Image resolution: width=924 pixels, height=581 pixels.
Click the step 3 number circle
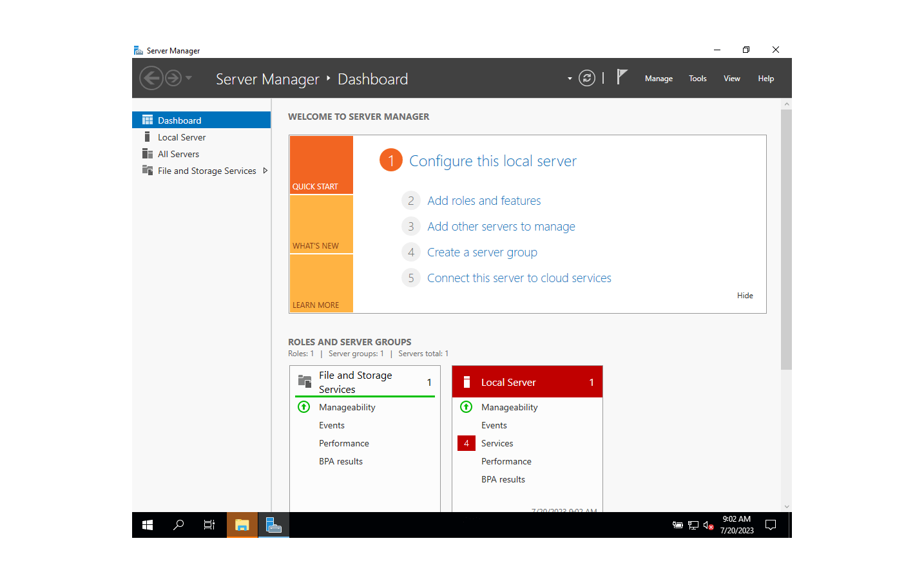pyautogui.click(x=411, y=227)
